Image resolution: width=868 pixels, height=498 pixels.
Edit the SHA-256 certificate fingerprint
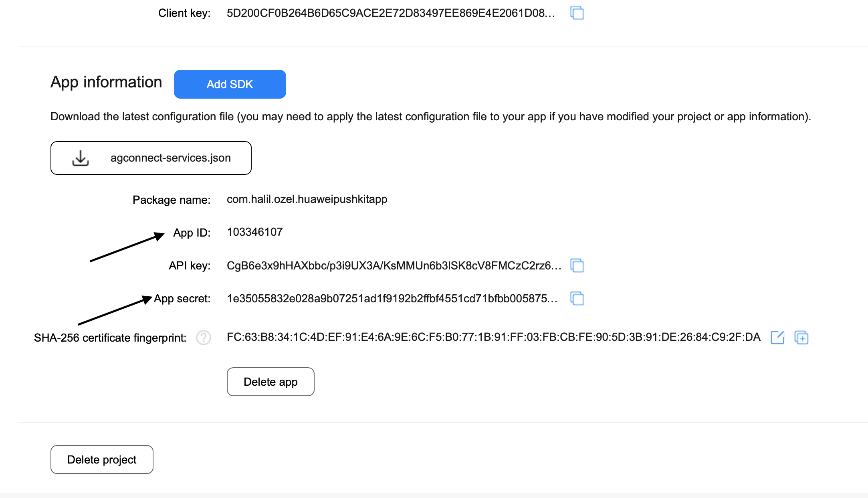(777, 338)
